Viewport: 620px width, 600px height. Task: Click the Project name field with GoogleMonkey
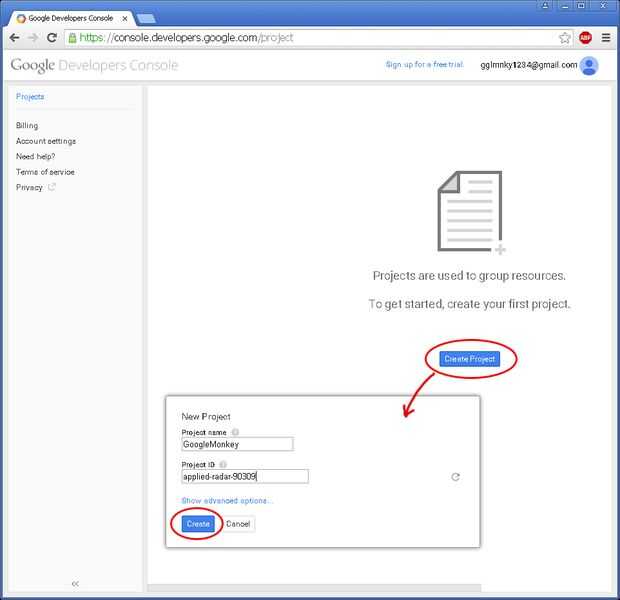tap(237, 444)
